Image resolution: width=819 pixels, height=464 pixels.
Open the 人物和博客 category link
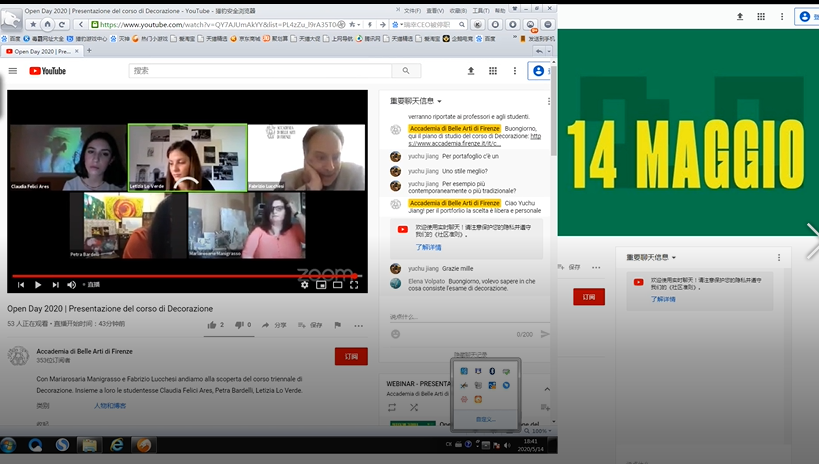110,405
